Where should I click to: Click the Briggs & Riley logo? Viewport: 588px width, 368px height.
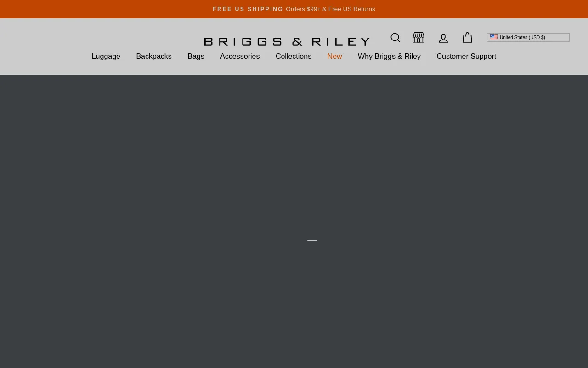(287, 41)
